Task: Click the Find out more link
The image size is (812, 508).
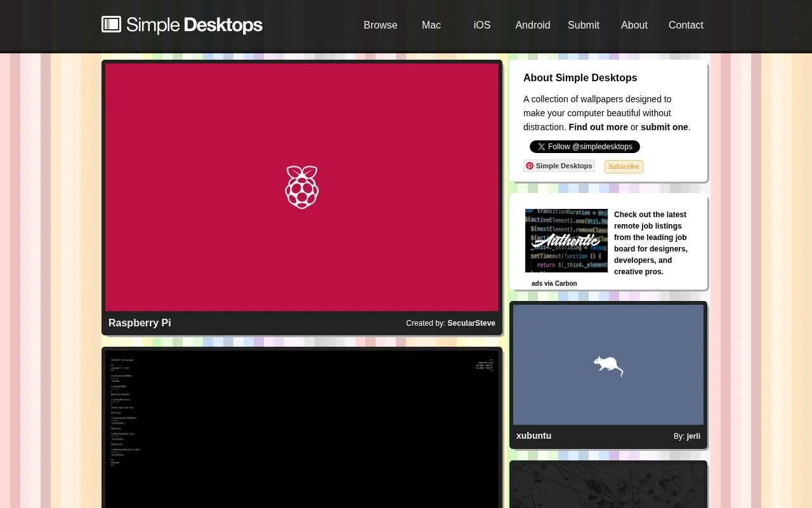Action: pos(598,127)
